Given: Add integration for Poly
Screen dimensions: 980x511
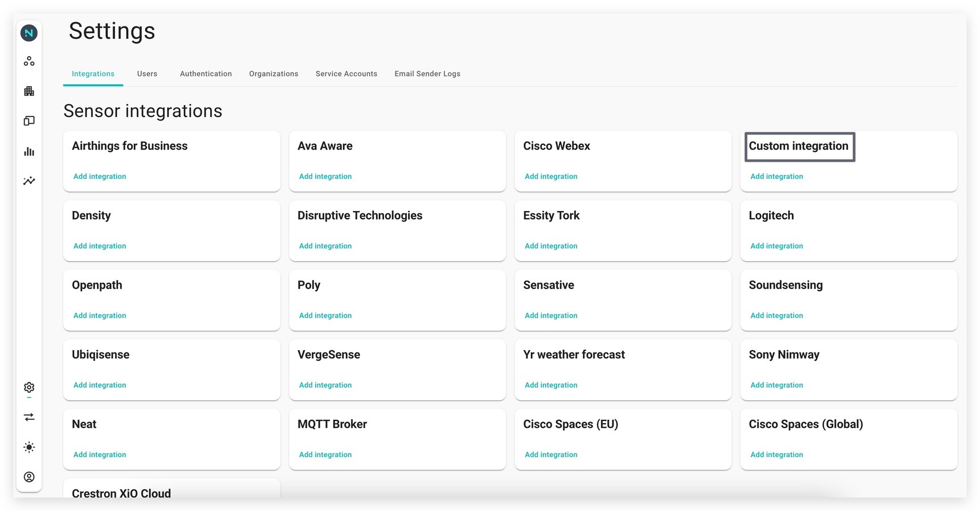Looking at the screenshot, I should point(325,315).
